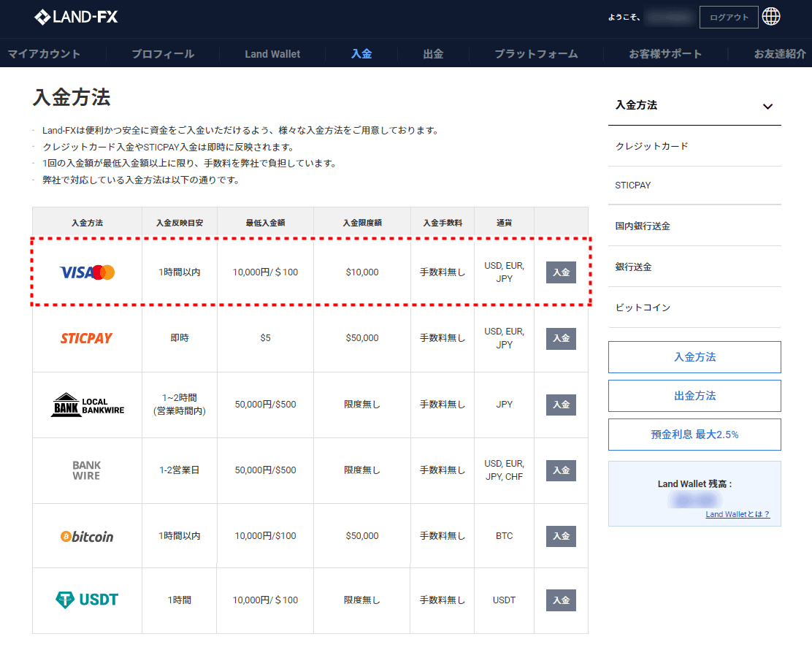Click the USD, EUR, JPY, CHF cell
Image resolution: width=812 pixels, height=650 pixels.
[504, 470]
